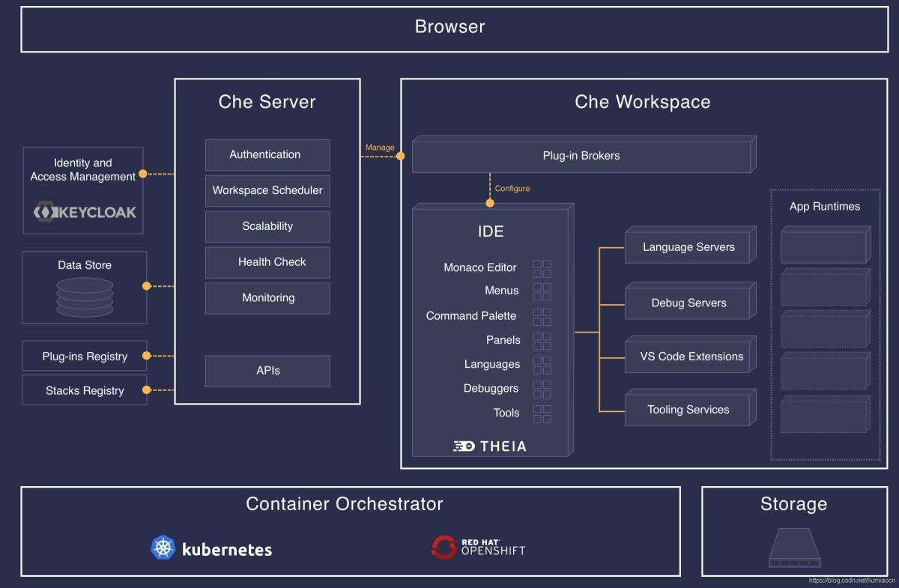Click the Theia logo in IDE box

[490, 446]
